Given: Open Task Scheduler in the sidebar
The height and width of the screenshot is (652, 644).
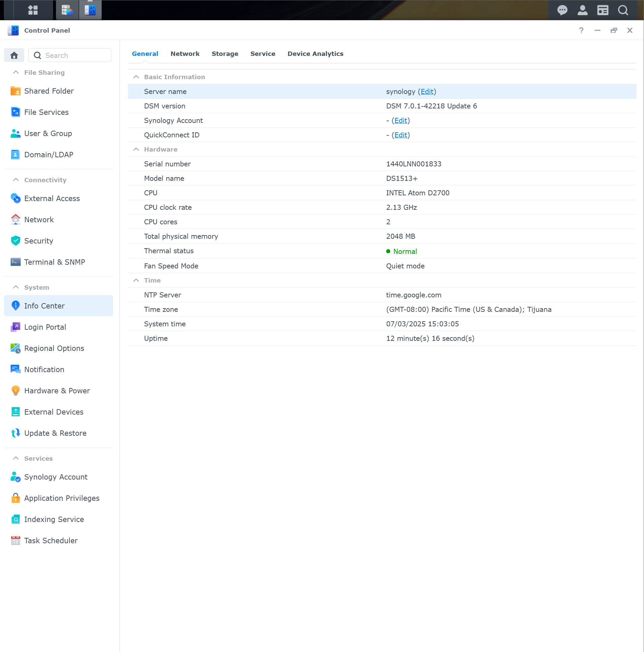Looking at the screenshot, I should coord(51,541).
